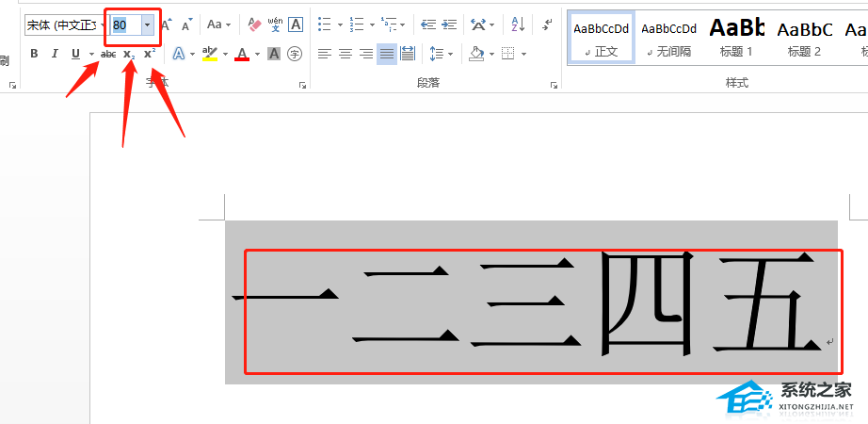
Task: Apply yellow text highlight color
Action: tap(210, 54)
